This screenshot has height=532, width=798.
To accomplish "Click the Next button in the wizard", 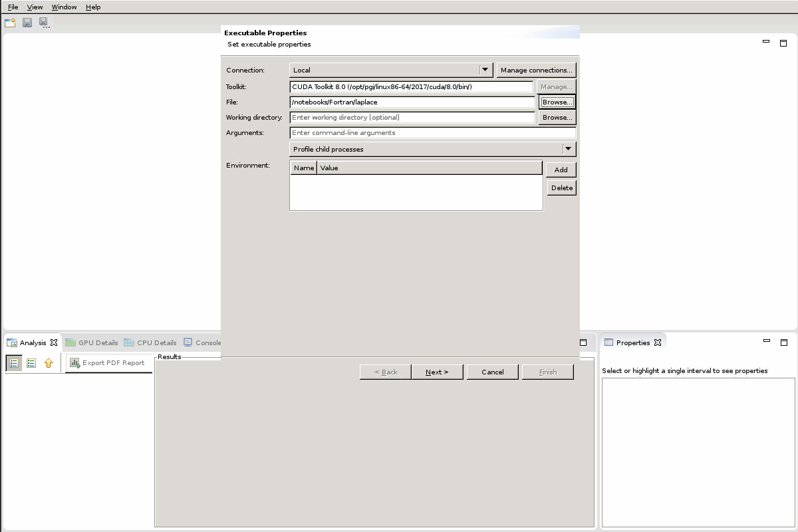I will pos(437,372).
